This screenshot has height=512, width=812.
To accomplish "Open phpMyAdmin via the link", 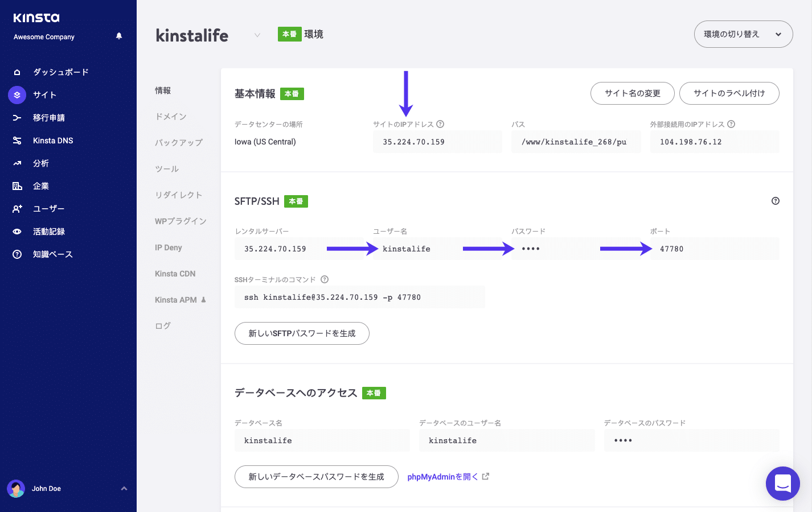I will pos(445,476).
